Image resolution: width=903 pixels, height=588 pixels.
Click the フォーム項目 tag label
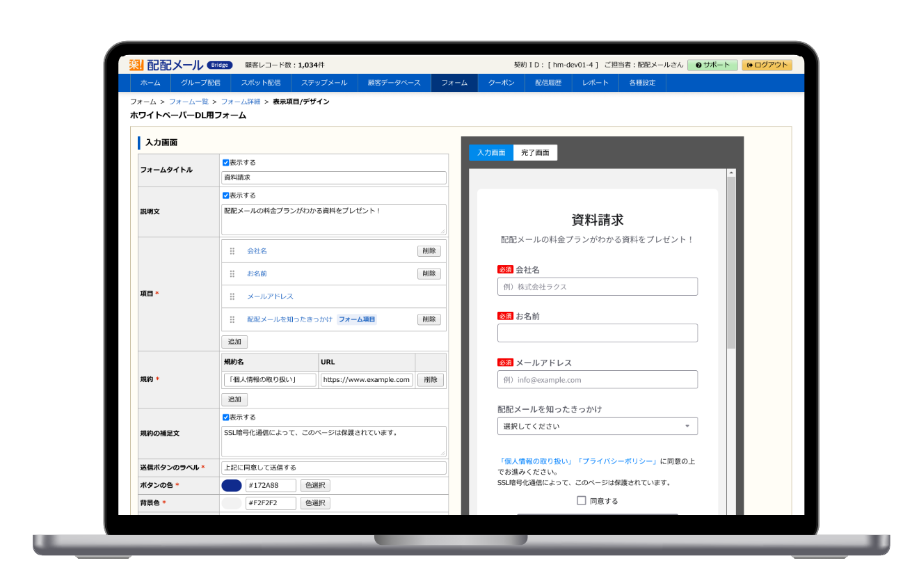[x=358, y=319]
